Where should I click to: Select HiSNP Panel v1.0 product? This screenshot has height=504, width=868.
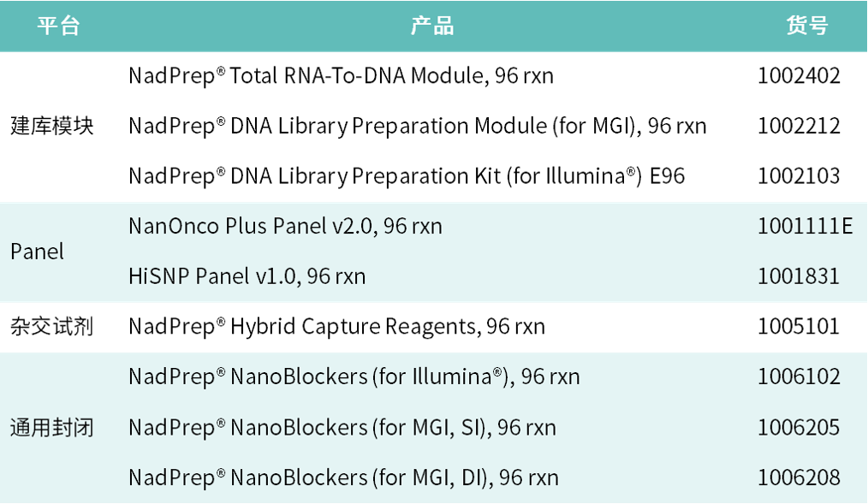tap(247, 276)
